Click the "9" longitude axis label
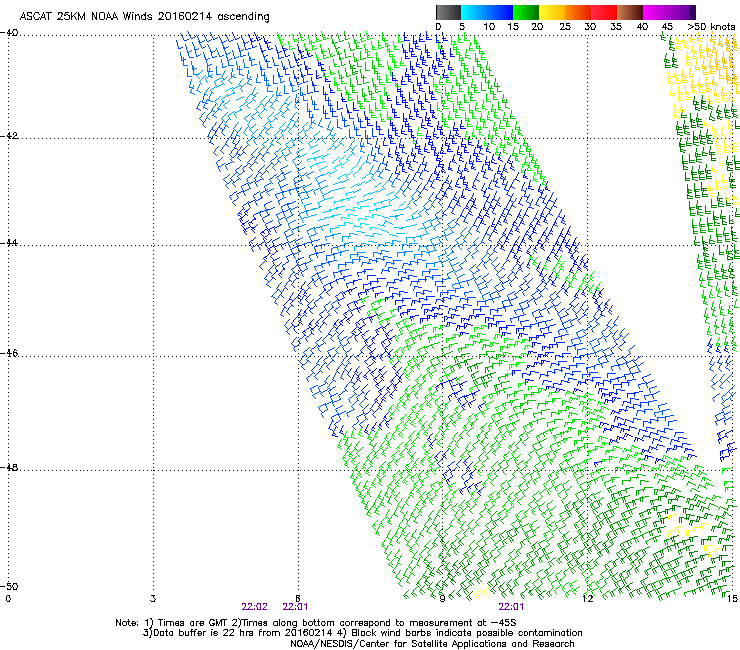Screen dimensions: 740x650 (x=442, y=599)
